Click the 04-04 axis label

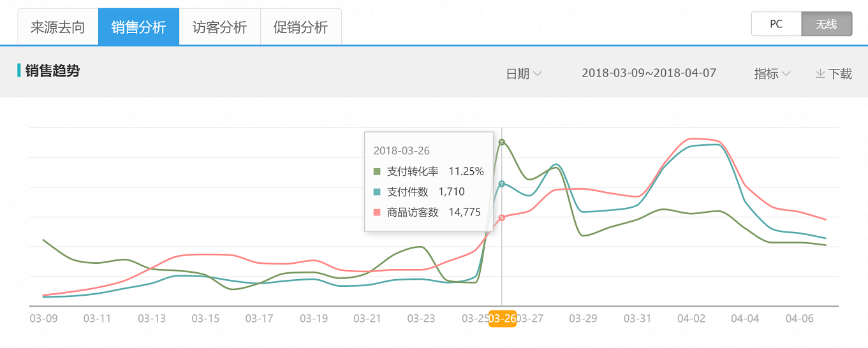pos(745,319)
